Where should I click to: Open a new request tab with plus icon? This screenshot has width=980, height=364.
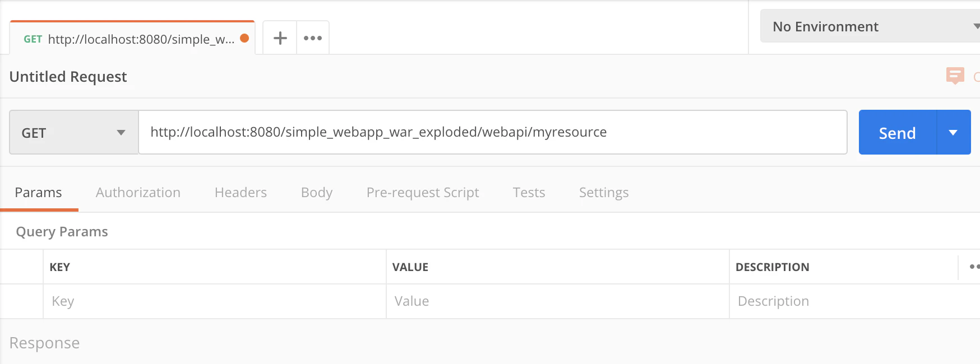click(280, 38)
